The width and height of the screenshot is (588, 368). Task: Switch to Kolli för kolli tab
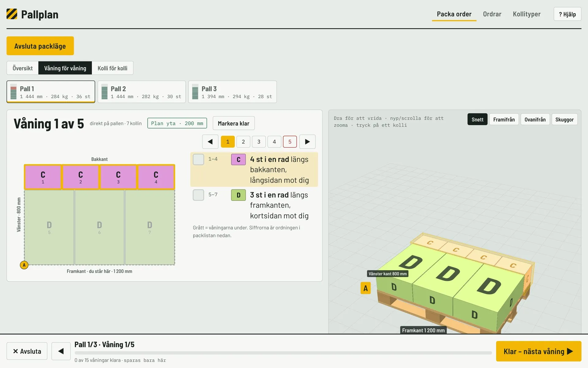[x=112, y=68]
